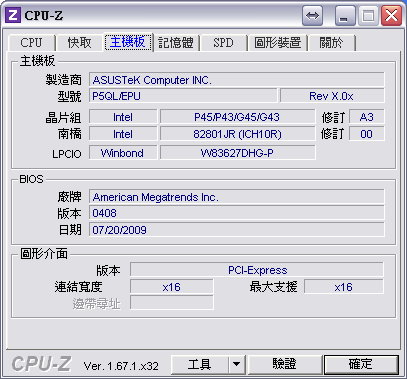This screenshot has width=407, height=379.
Task: Click the BIOS brand American Megatrends Inc.
Action: (x=237, y=197)
